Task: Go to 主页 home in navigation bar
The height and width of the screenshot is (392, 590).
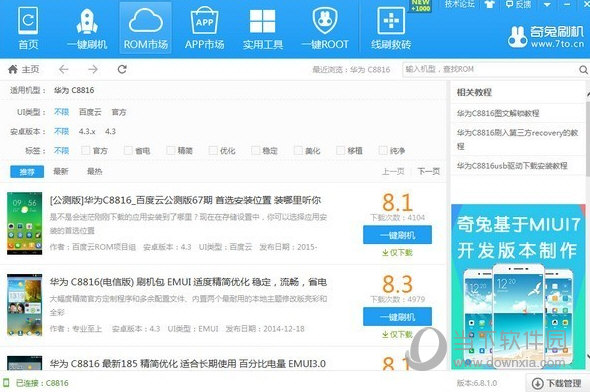Action: coord(24,69)
